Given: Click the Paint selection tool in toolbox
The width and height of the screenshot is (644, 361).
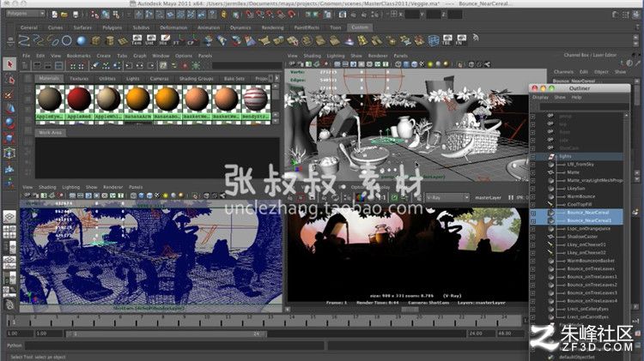Looking at the screenshot, I should (x=9, y=94).
